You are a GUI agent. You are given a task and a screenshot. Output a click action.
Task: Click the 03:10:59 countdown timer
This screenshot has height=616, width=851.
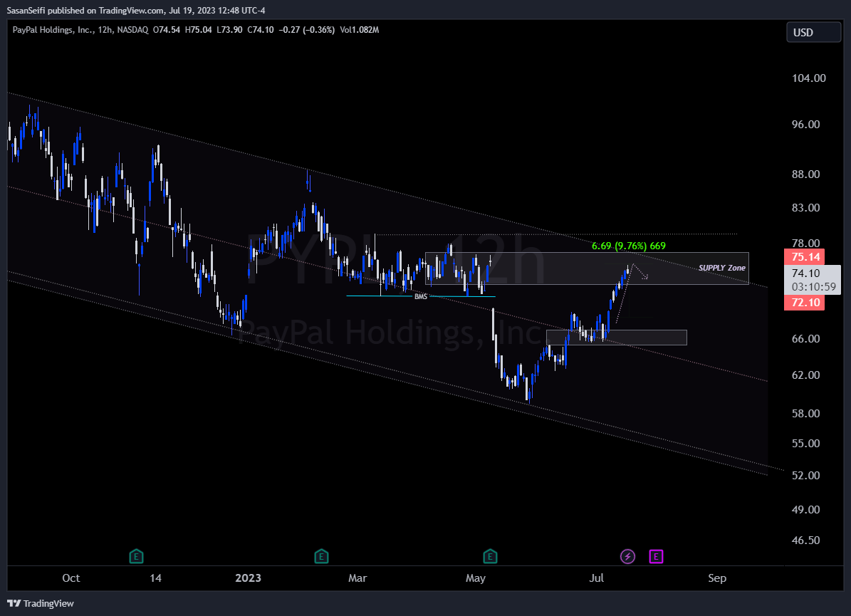tap(813, 286)
